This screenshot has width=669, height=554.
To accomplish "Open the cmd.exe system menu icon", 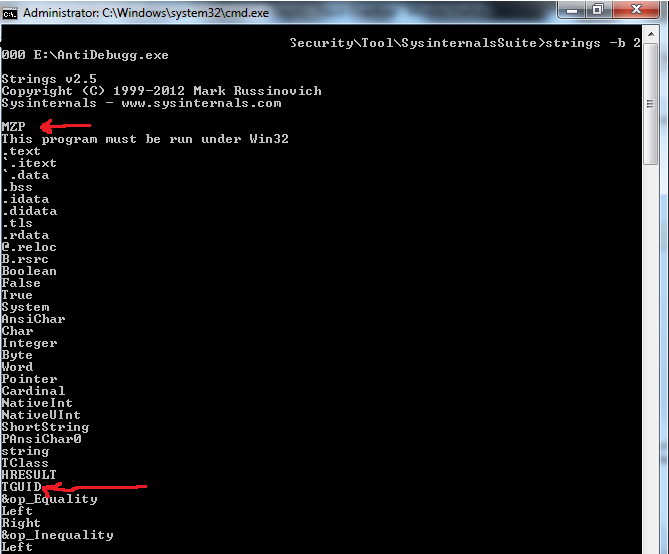I will pyautogui.click(x=9, y=14).
